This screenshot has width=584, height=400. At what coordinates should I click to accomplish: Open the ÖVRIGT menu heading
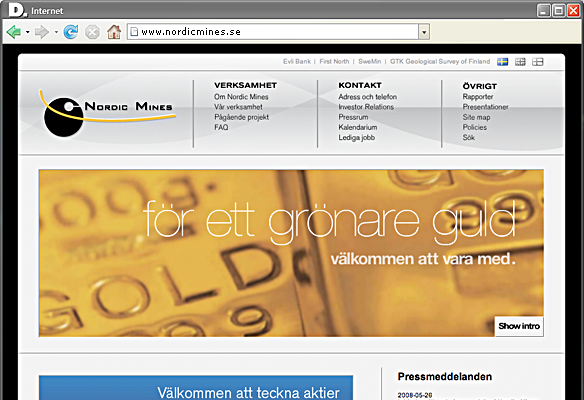click(480, 86)
